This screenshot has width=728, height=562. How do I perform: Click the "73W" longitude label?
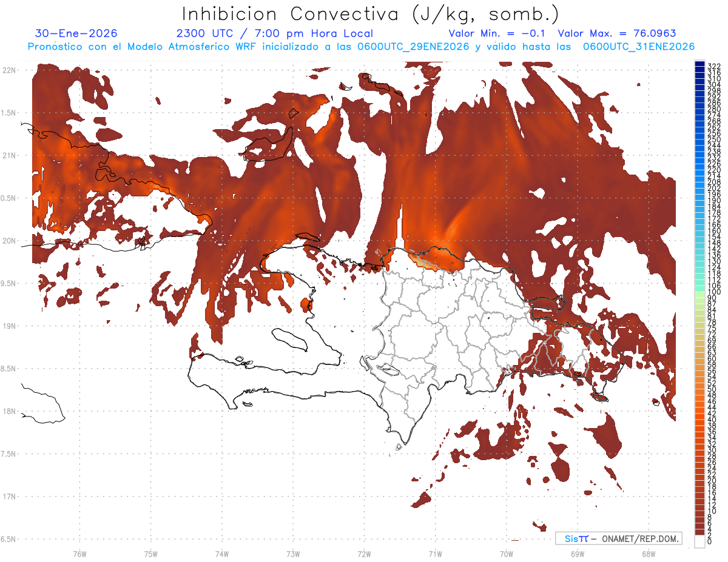click(293, 554)
